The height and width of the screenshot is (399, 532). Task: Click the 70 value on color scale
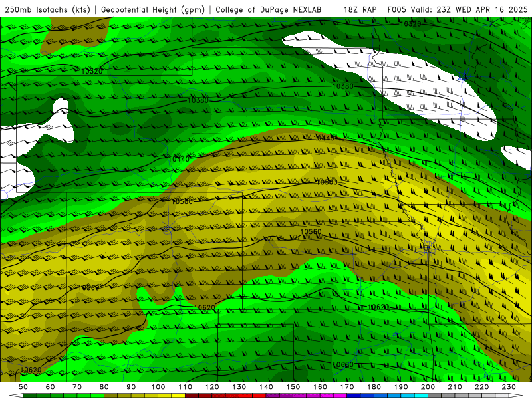[77, 387]
